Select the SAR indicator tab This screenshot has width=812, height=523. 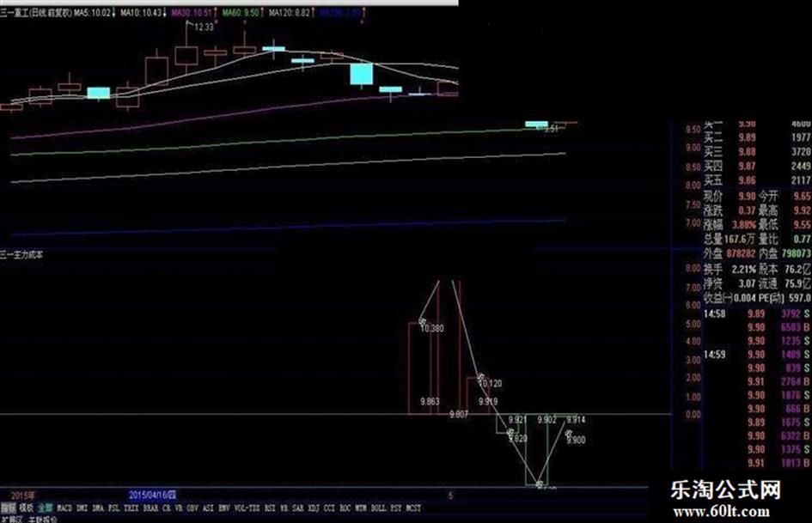point(298,508)
